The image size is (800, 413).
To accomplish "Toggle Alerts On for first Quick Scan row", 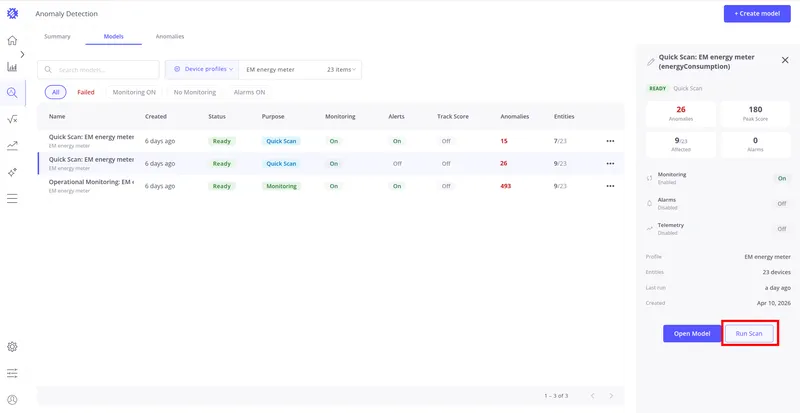I will pyautogui.click(x=397, y=141).
